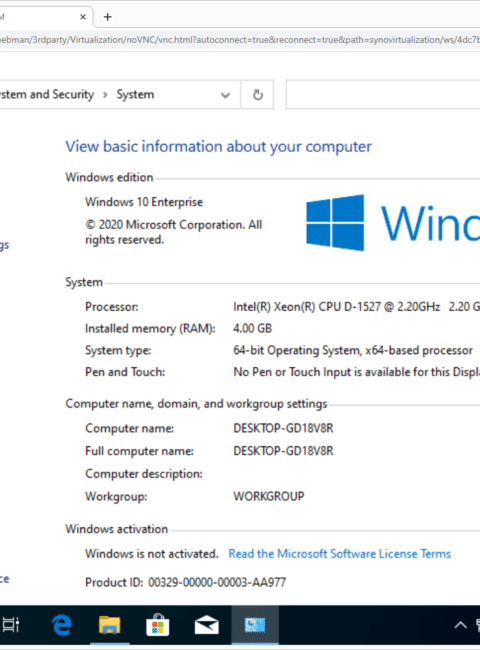This screenshot has height=650, width=480.
Task: Click the System and Security breadcrumb
Action: point(47,95)
